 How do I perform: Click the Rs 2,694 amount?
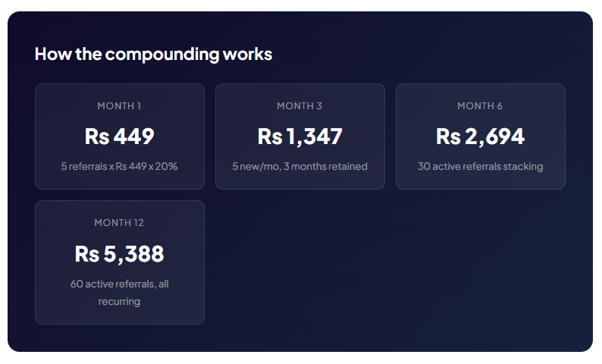click(480, 136)
